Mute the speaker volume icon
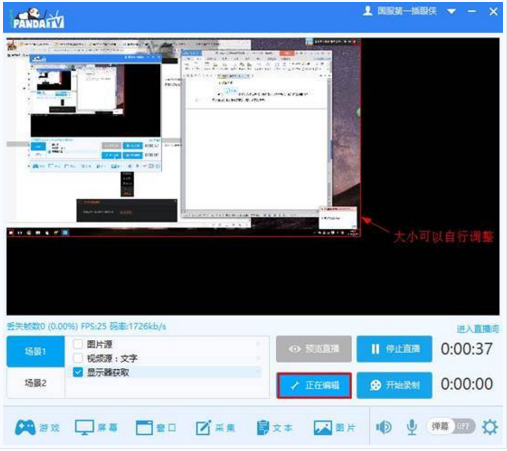The width and height of the screenshot is (507, 451). coord(384,427)
